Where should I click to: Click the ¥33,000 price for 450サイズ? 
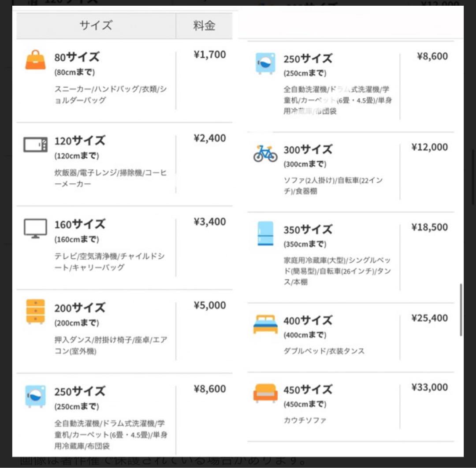(429, 387)
